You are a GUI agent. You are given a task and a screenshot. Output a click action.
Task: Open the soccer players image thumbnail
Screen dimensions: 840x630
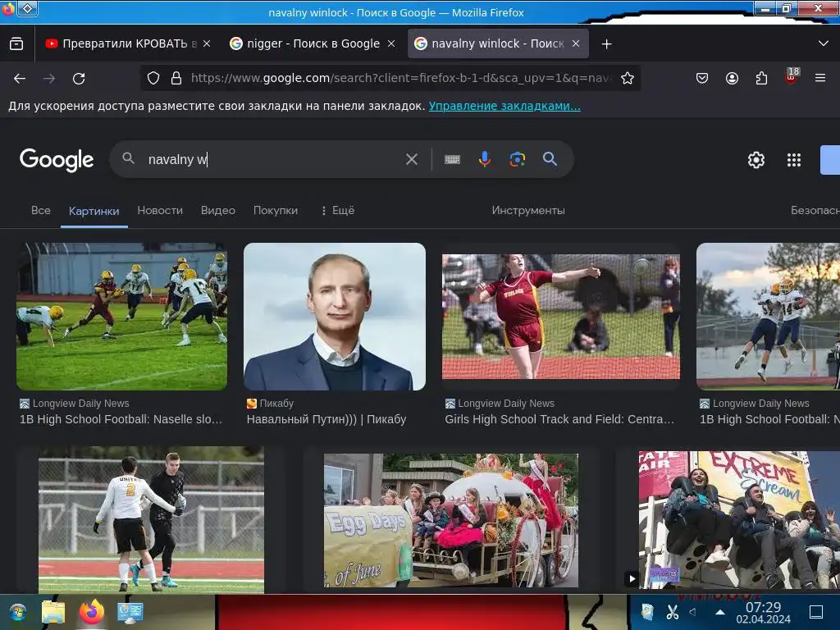coord(151,519)
